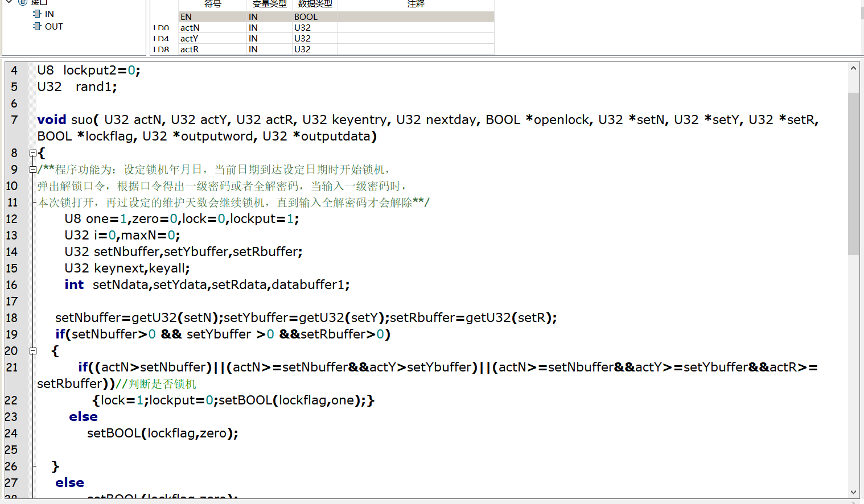Select the EN row in variable table
864x504 pixels.
[x=336, y=17]
